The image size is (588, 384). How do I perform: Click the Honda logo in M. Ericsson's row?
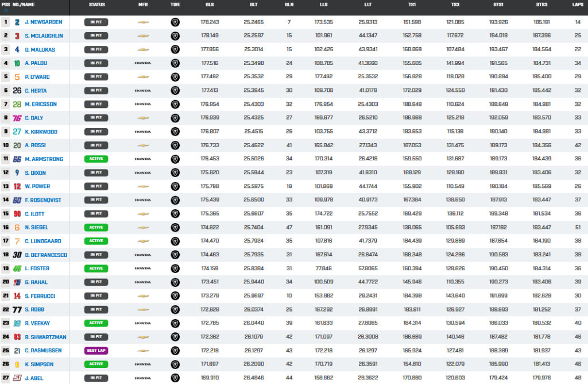tap(143, 104)
